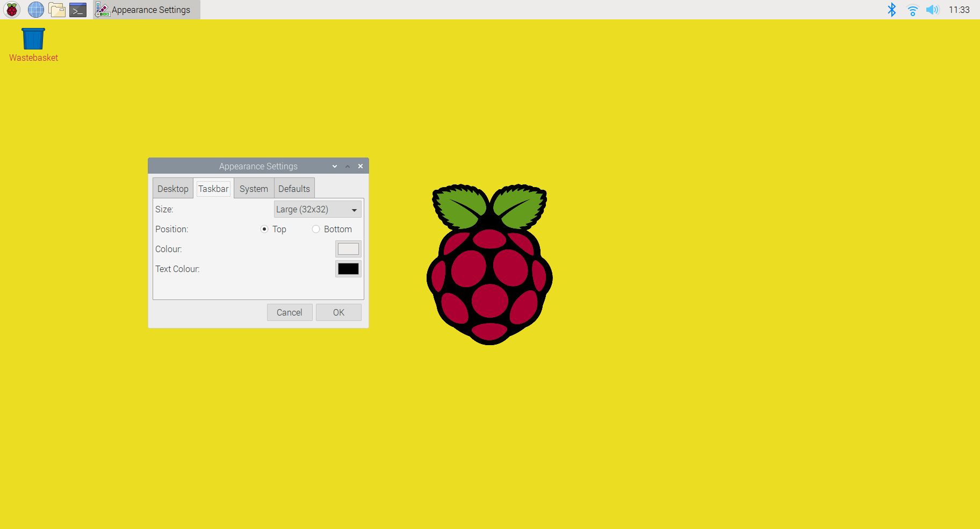This screenshot has width=980, height=529.
Task: Select the Taskbar tab
Action: [213, 189]
